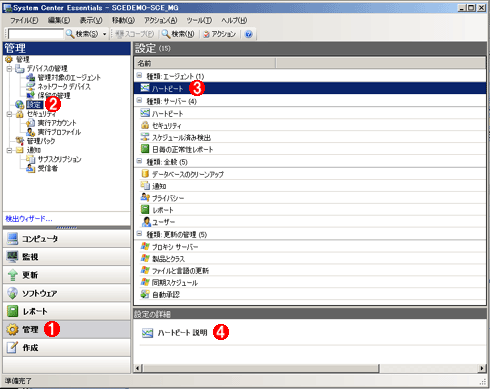Switch to the コンピュータ workspace

(x=67, y=239)
